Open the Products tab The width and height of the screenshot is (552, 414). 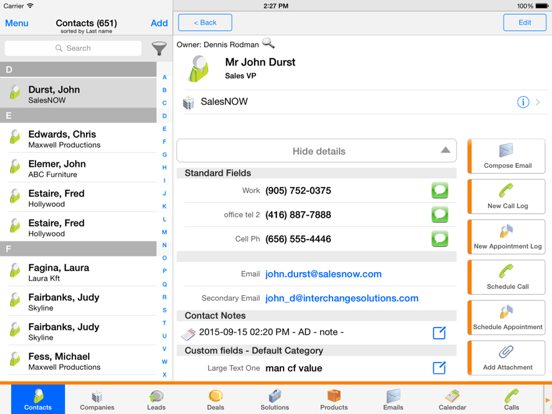coord(334,400)
